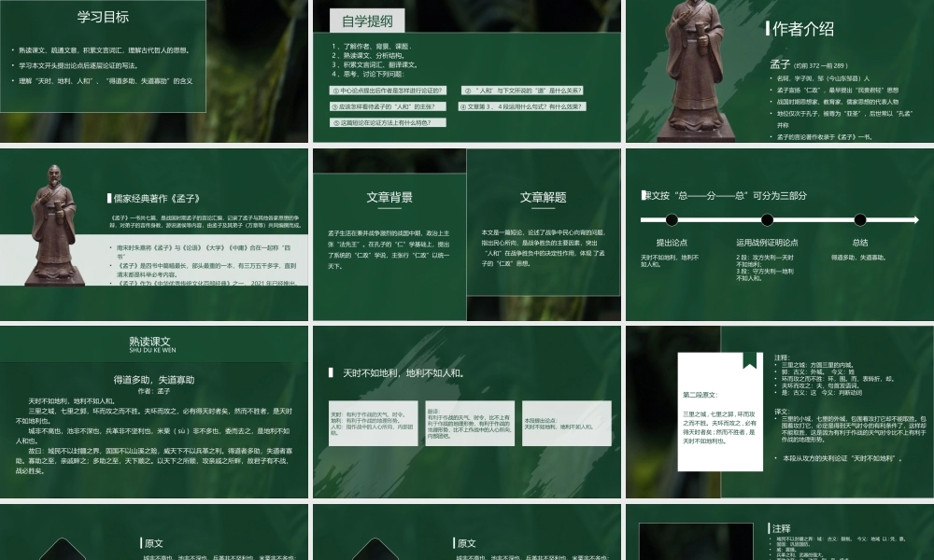934x560 pixels.
Task: Click the heading 课文按"总——分——总"可分为三部分
Action: (x=725, y=195)
